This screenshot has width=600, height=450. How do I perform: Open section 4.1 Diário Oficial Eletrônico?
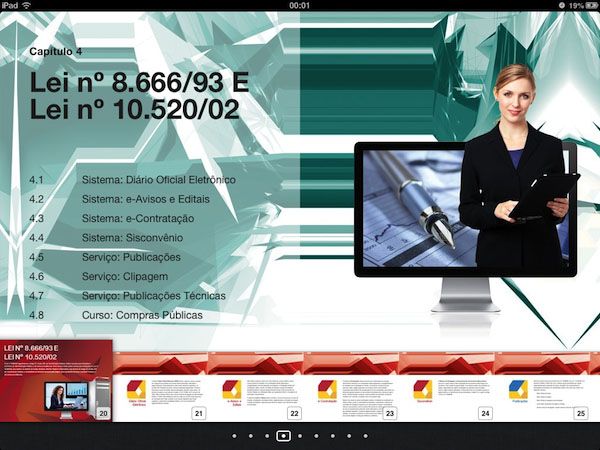point(158,180)
